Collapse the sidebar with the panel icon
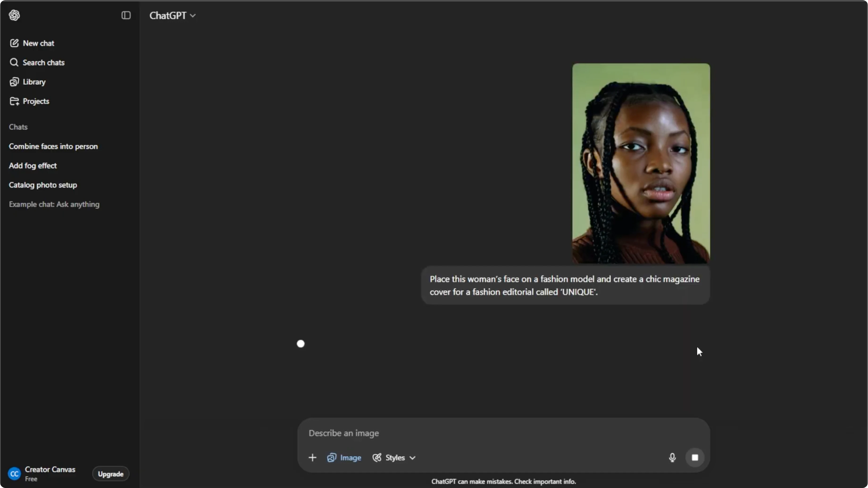 click(x=126, y=15)
